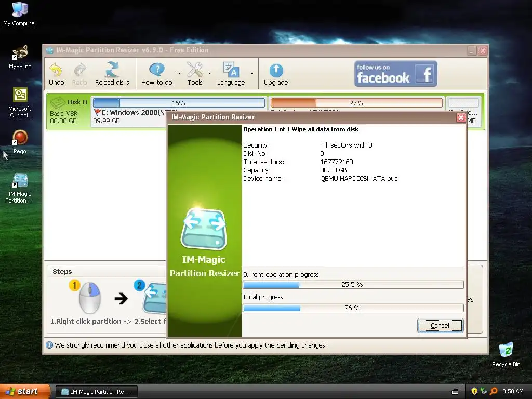Click the greyed Redo toolbar icon
Viewport: 532px width, 399px height.
click(79, 74)
